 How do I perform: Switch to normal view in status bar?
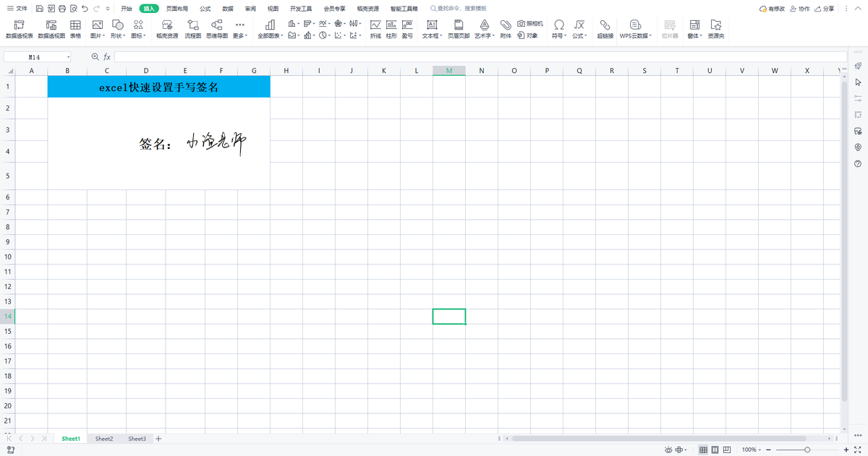(x=703, y=449)
